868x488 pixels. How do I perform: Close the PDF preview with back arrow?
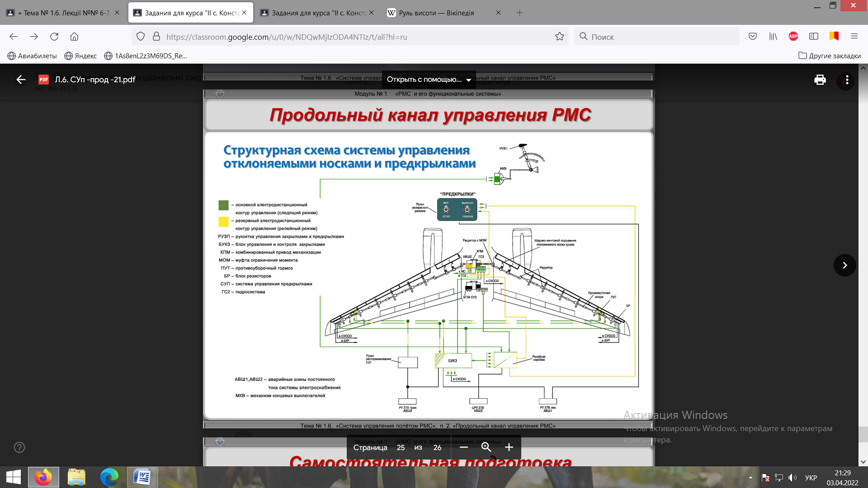21,80
